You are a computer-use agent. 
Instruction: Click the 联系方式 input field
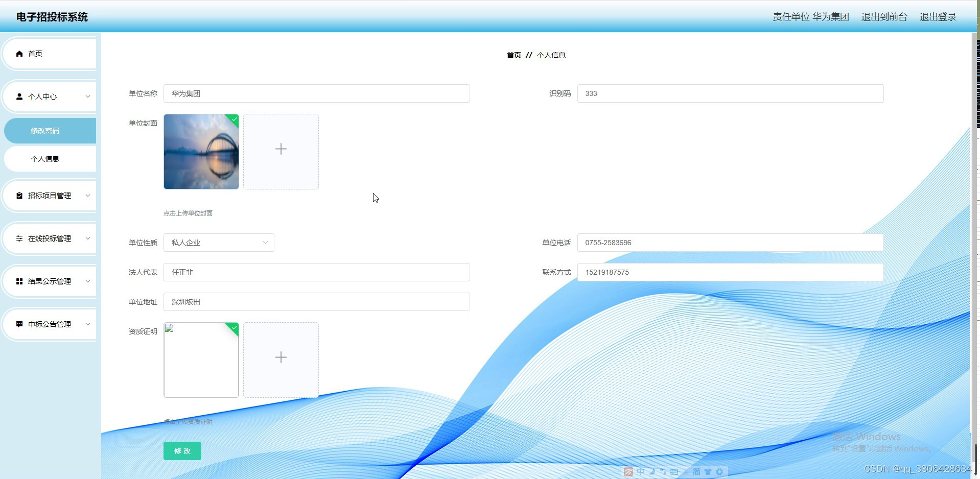click(731, 272)
